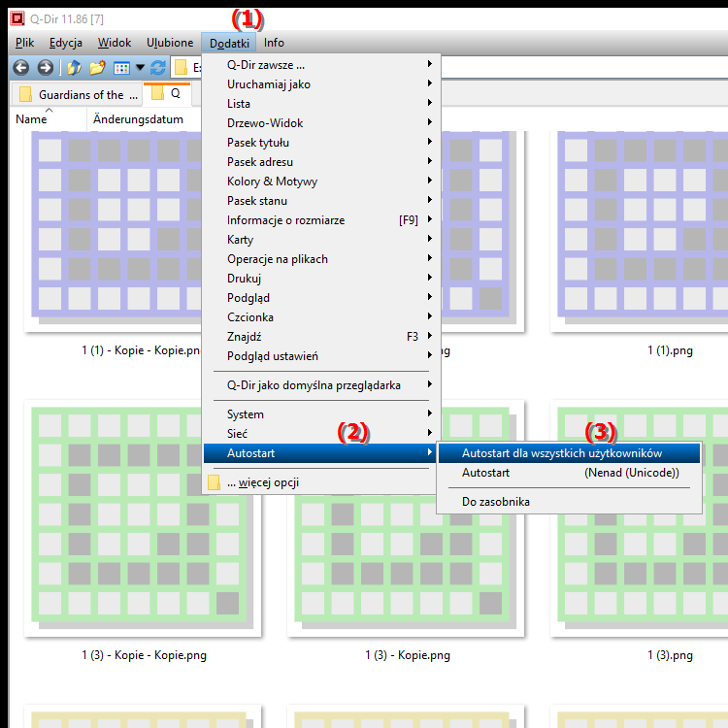Click the up-one-folder icon in toolbar
This screenshot has height=728, width=728.
75,68
